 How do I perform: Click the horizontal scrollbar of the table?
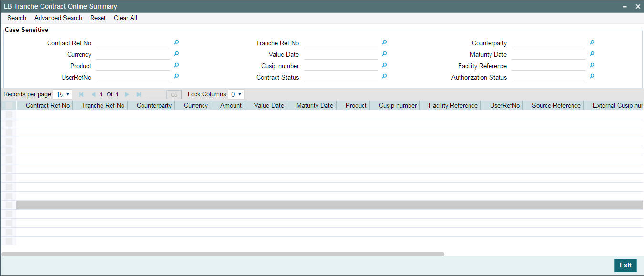(x=223, y=254)
